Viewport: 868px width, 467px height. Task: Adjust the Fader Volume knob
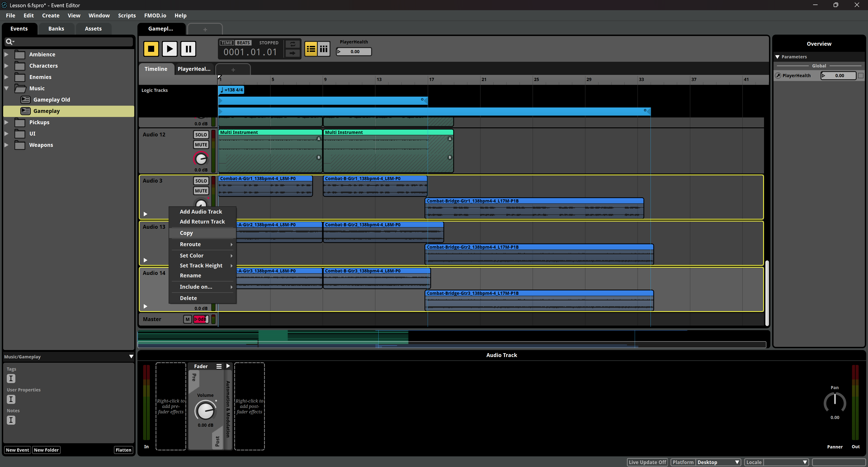(x=205, y=410)
